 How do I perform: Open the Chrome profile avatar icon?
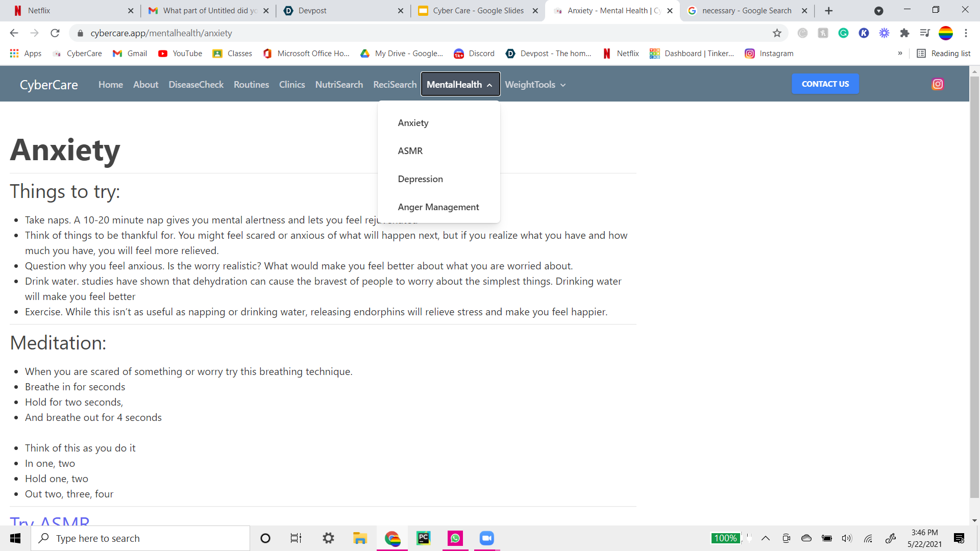(x=945, y=33)
